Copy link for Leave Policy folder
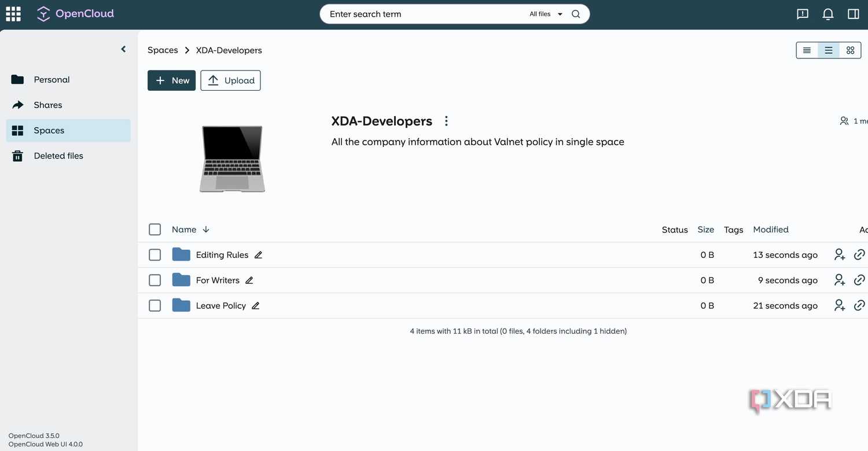Image resolution: width=868 pixels, height=451 pixels. 860,306
